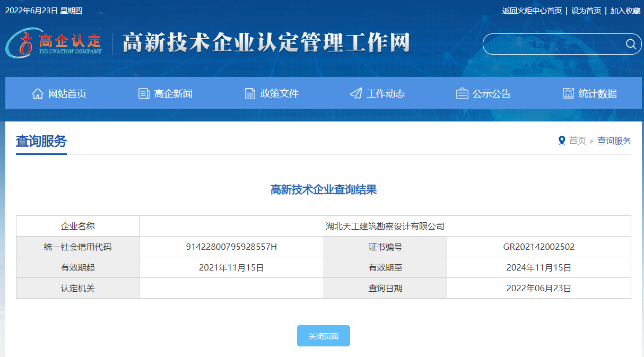
Task: Click the home icon beside 网站首页
Action: 38,94
